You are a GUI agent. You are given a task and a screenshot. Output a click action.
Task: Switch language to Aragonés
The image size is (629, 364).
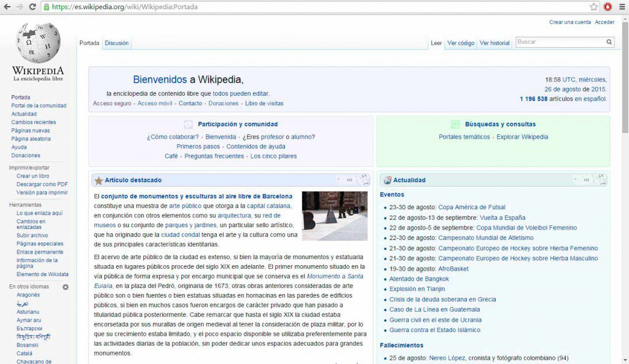(28, 295)
